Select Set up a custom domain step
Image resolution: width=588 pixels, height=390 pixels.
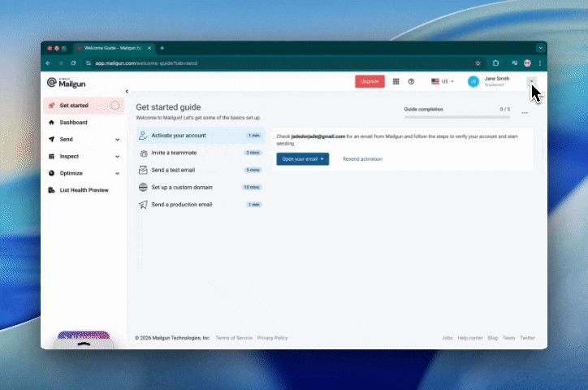pyautogui.click(x=201, y=187)
